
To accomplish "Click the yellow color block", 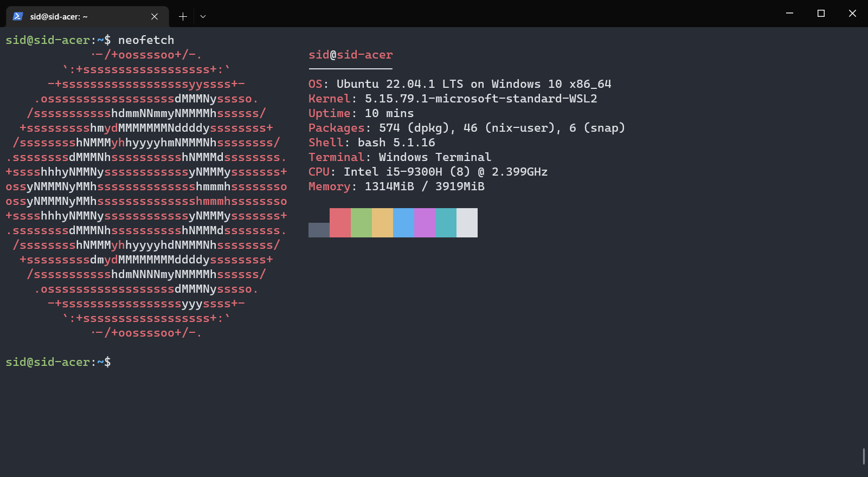I will (382, 223).
